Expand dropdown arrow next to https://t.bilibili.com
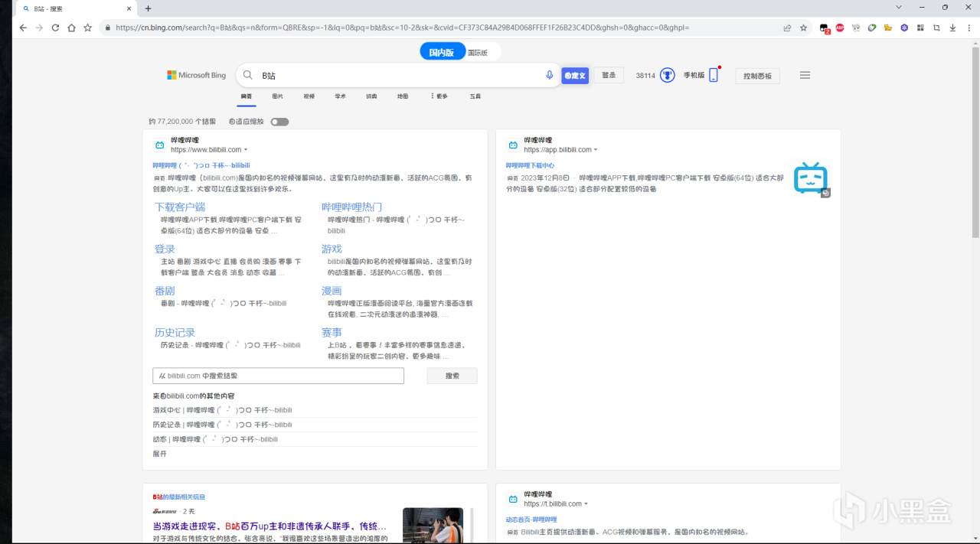This screenshot has height=544, width=980. pos(586,504)
